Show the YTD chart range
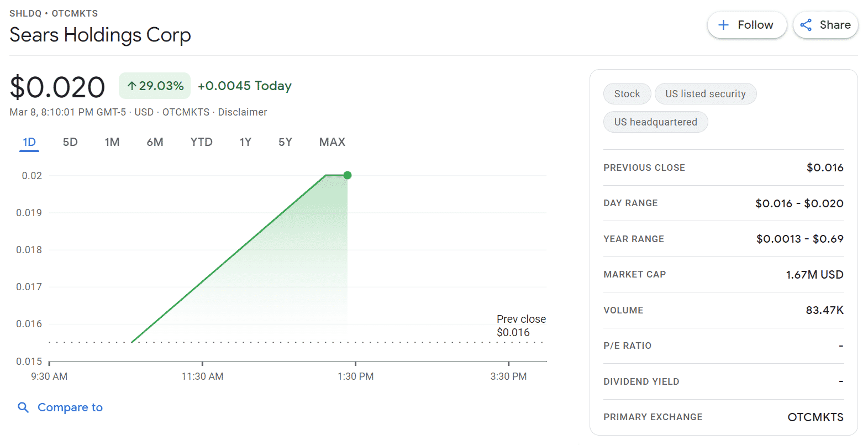Image resolution: width=868 pixels, height=445 pixels. click(201, 142)
